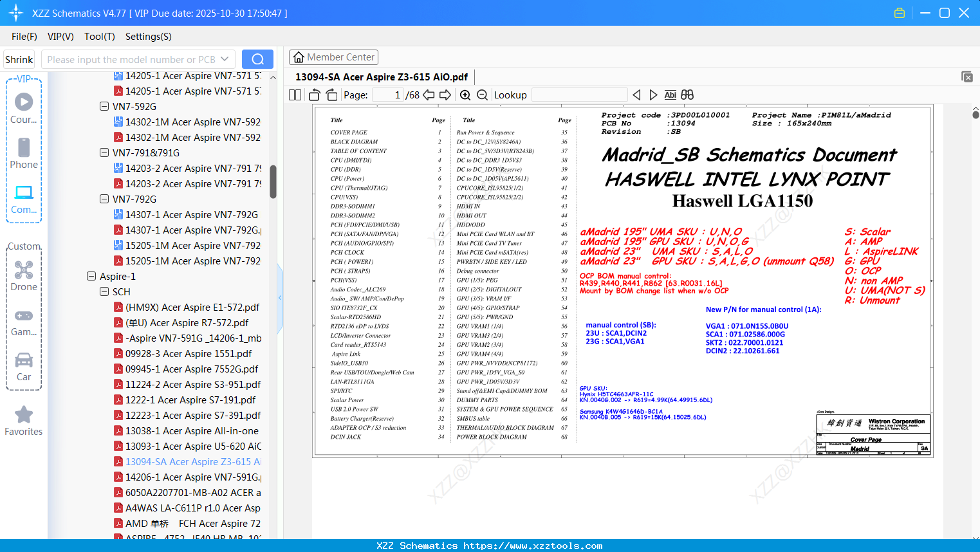The height and width of the screenshot is (552, 980).
Task: Open the Acer Aspire R7-572.pdf file
Action: [x=181, y=323]
